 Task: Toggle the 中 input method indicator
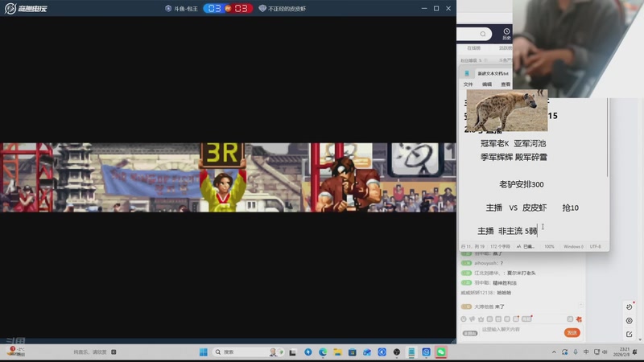(586, 352)
